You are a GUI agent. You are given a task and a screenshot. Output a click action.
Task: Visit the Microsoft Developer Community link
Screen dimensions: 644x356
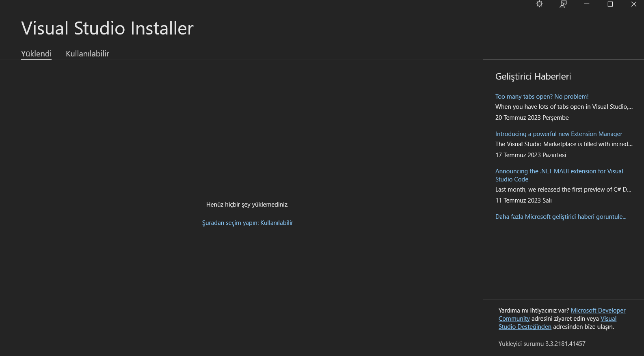pos(562,315)
